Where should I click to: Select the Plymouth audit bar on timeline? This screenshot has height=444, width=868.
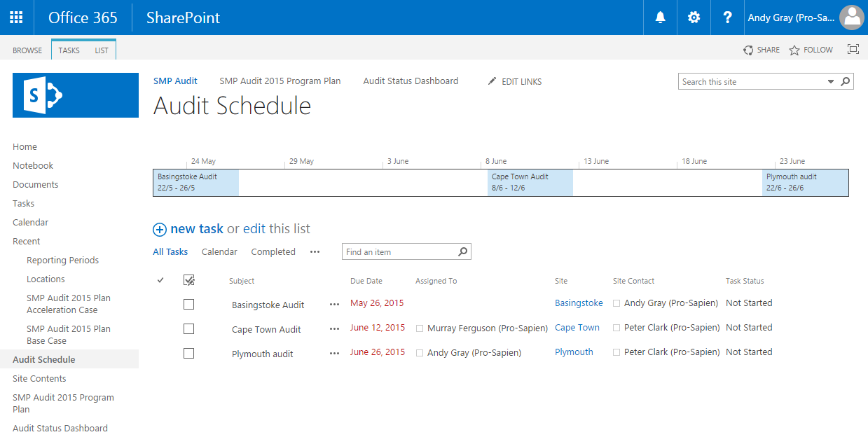[x=804, y=182]
